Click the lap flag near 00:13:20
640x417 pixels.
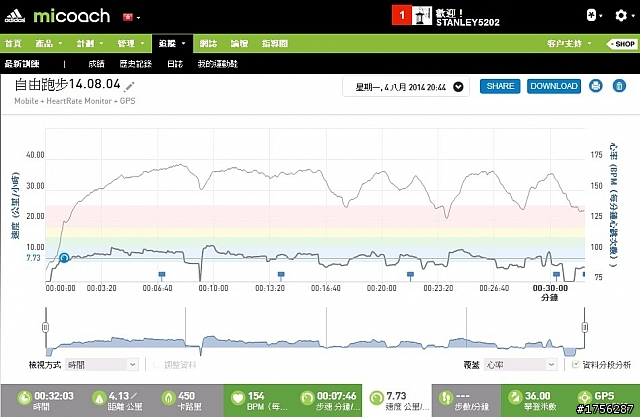[281, 275]
